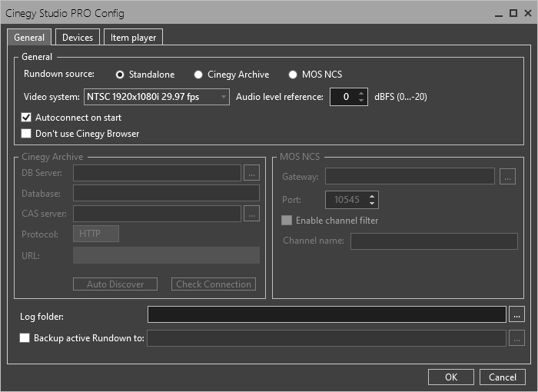Screen dimensions: 538x392
Task: Click the DB Server input field
Action: (x=157, y=173)
